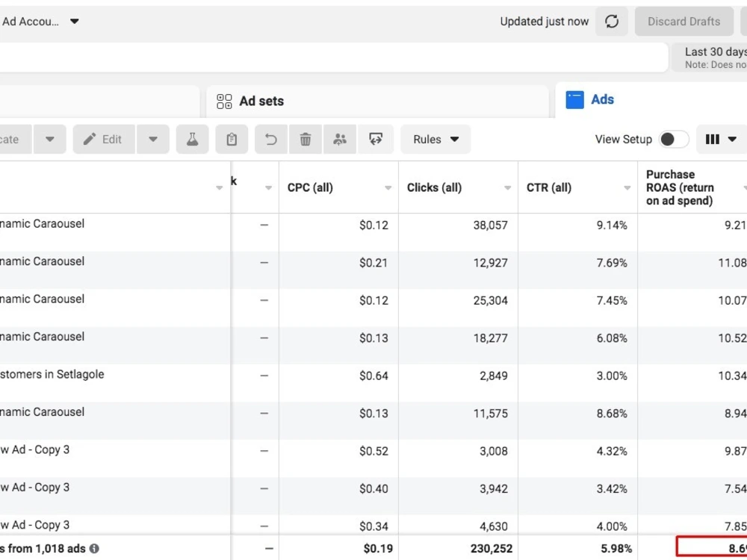Screen dimensions: 747x560
Task: Click the ROAS value 10.52
Action: tap(732, 338)
